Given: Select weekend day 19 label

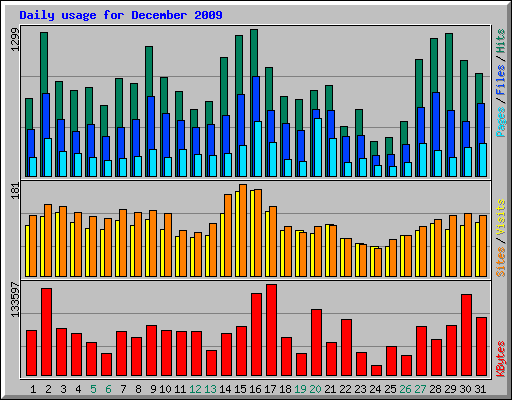Looking at the screenshot, I should 300,389.
